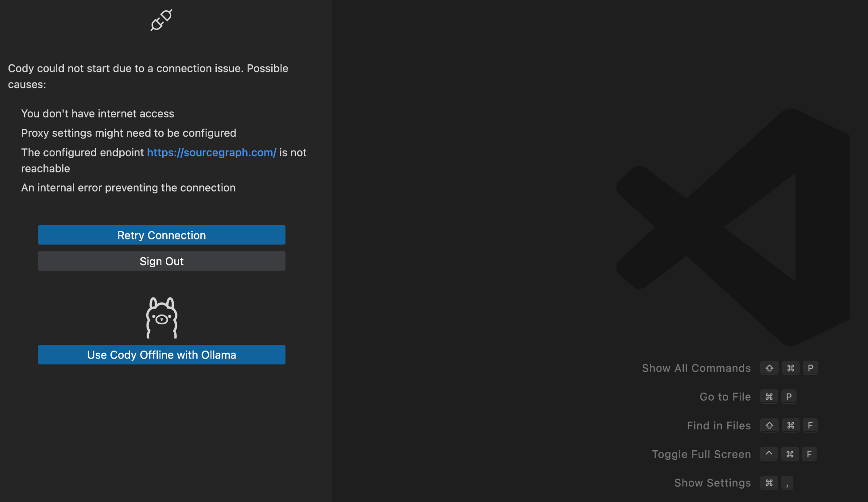Click the comma key badge beside Show Settings
The height and width of the screenshot is (502, 868).
[x=788, y=483]
